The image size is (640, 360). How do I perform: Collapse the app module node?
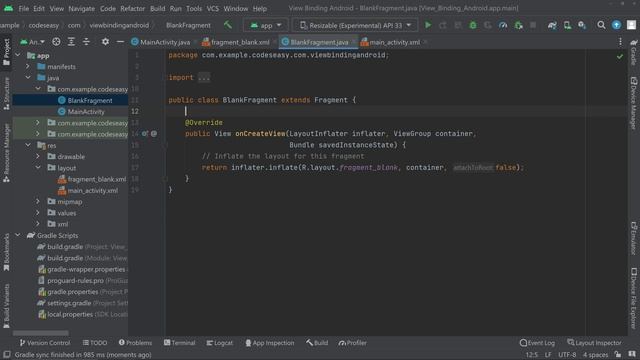point(18,55)
